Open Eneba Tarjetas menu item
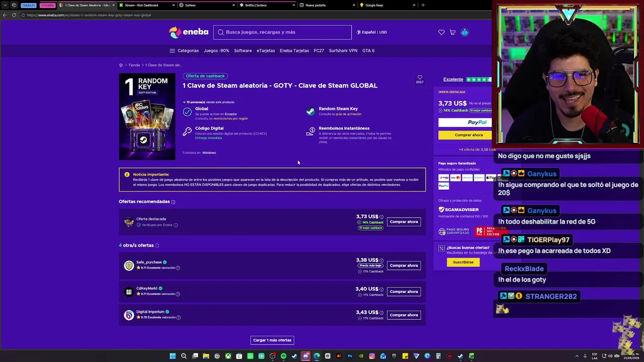This screenshot has width=644, height=362. point(294,51)
